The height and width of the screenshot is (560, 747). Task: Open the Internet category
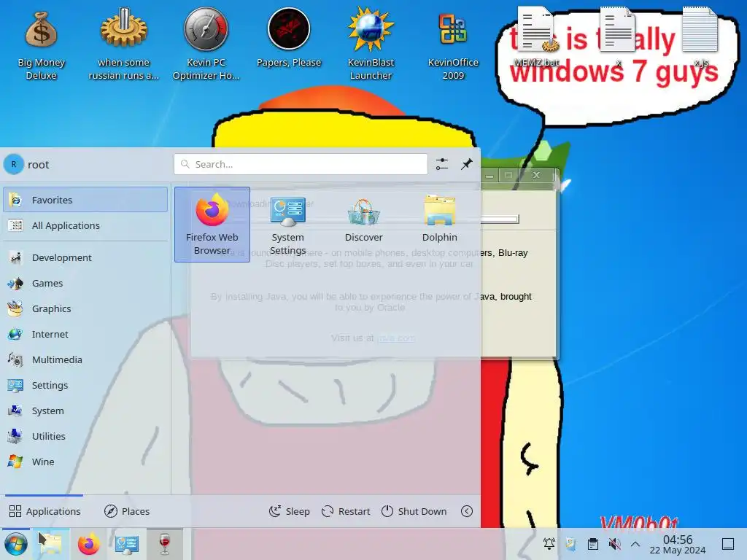click(85, 334)
